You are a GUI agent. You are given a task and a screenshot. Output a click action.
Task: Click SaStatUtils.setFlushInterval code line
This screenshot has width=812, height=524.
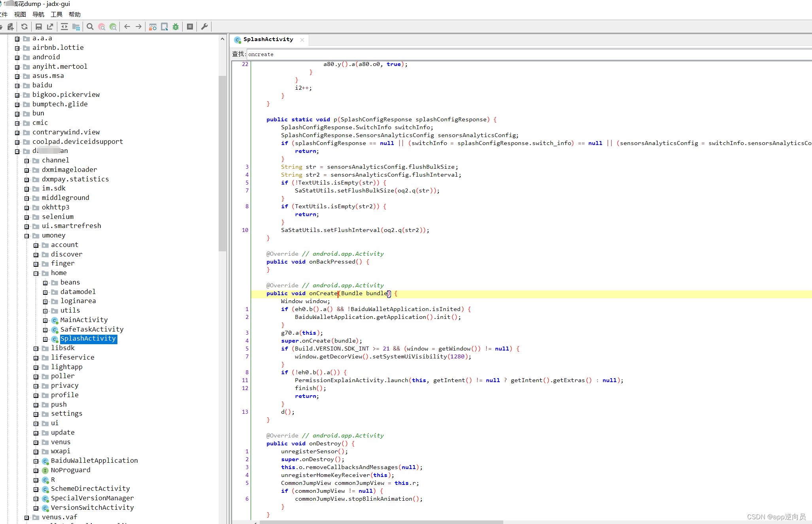(355, 230)
